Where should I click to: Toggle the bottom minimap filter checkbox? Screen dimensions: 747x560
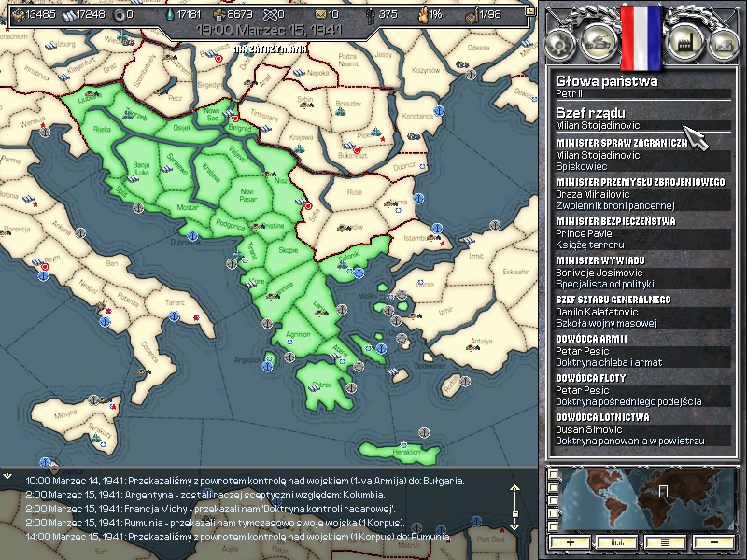pyautogui.click(x=553, y=526)
